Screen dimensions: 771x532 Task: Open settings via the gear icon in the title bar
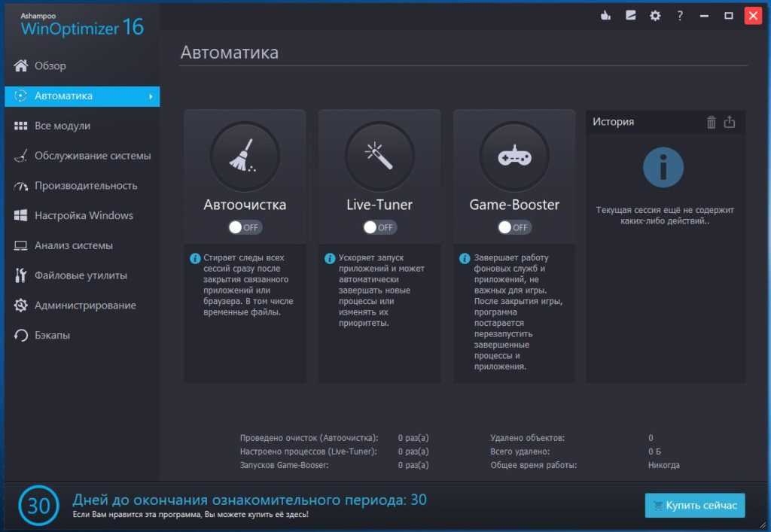[x=655, y=16]
